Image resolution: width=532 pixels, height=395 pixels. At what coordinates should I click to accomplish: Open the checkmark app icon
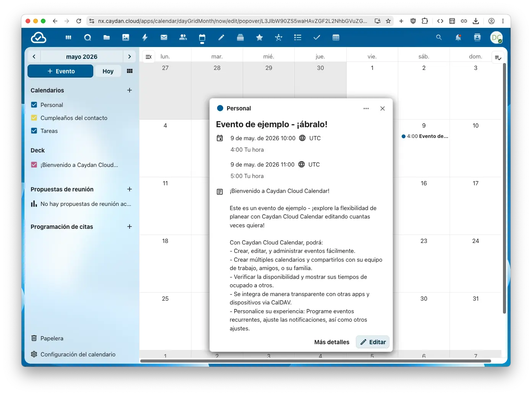(317, 37)
